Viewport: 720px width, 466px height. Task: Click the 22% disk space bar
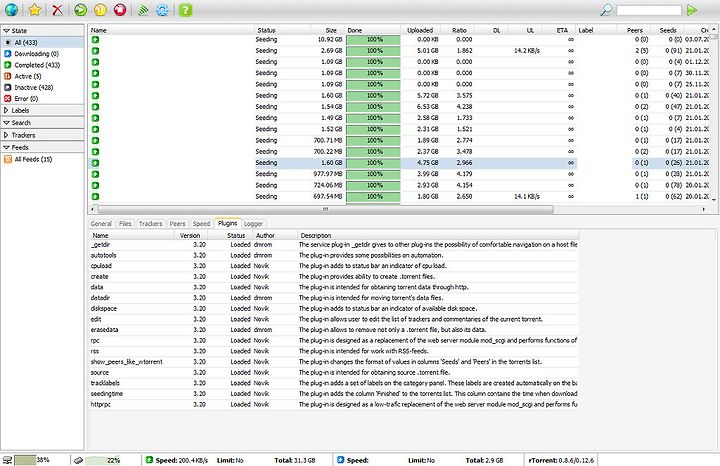pos(103,460)
